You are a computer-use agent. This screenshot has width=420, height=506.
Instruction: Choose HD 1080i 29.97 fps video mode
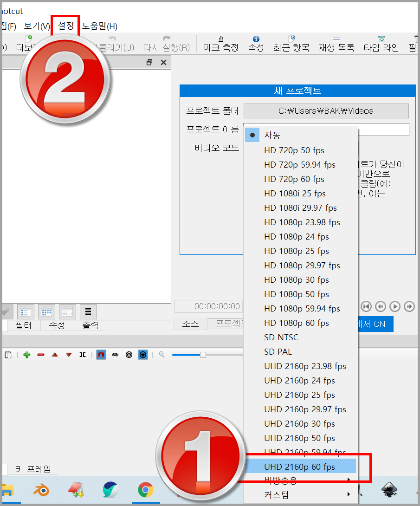pos(301,208)
